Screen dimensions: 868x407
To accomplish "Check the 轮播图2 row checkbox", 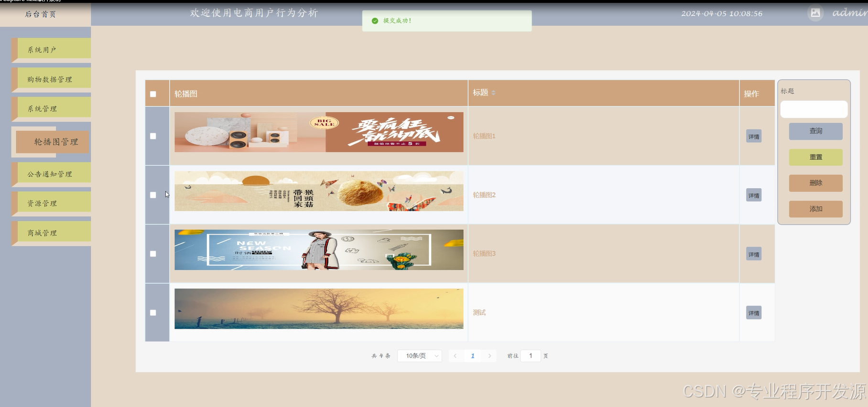I will (x=153, y=195).
